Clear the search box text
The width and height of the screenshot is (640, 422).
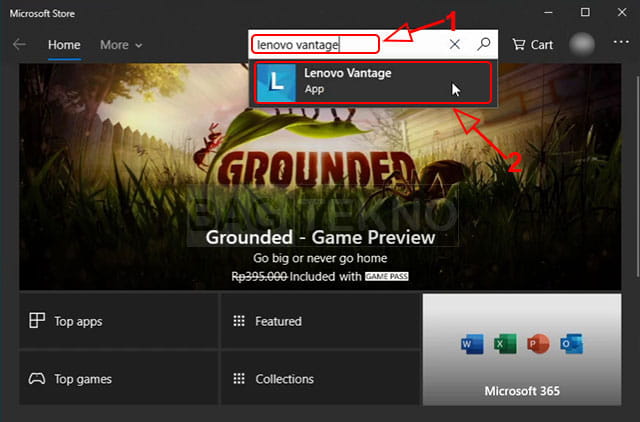[x=454, y=44]
